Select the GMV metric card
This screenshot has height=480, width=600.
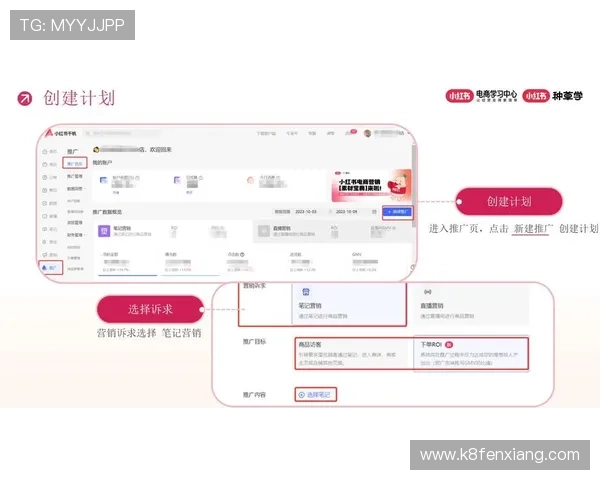click(x=379, y=262)
